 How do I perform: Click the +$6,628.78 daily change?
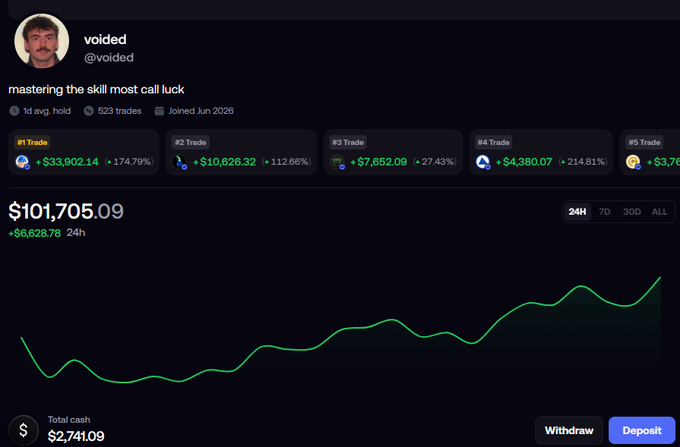pyautogui.click(x=35, y=233)
